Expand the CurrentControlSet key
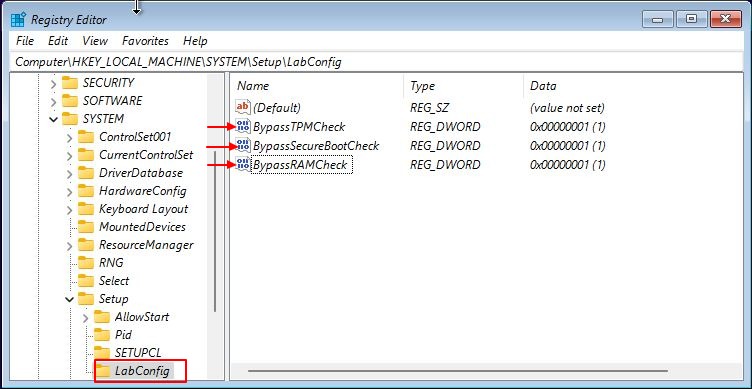The height and width of the screenshot is (389, 752). (x=70, y=156)
